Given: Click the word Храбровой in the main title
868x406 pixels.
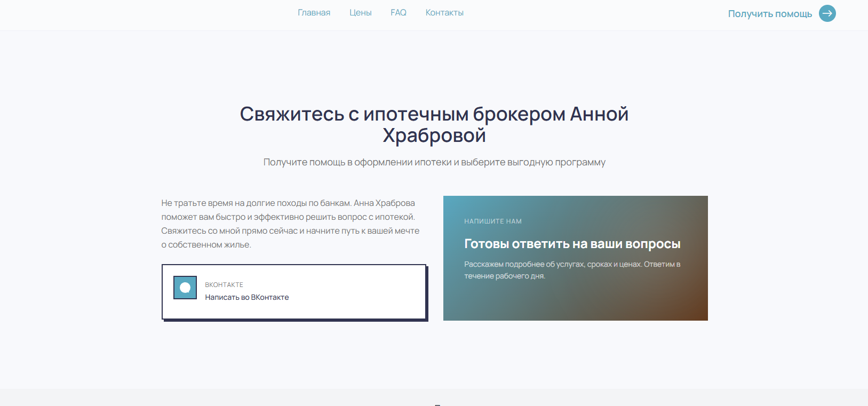Looking at the screenshot, I should coord(434,136).
